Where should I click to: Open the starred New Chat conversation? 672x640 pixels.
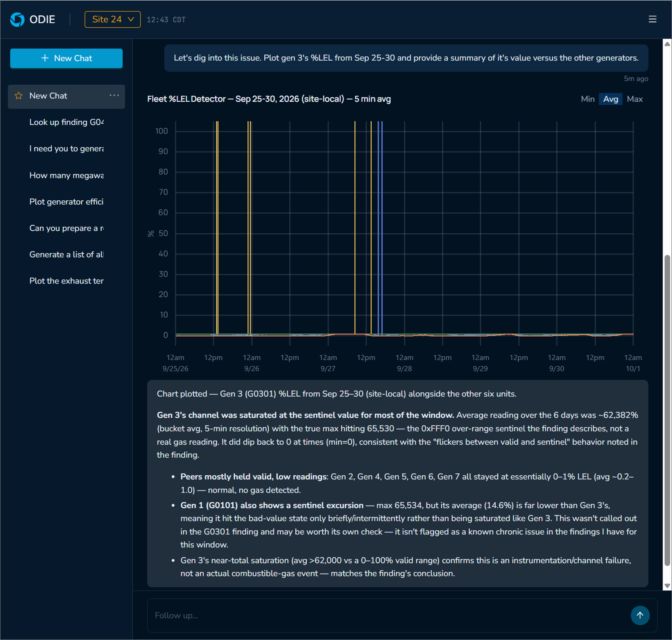point(66,97)
